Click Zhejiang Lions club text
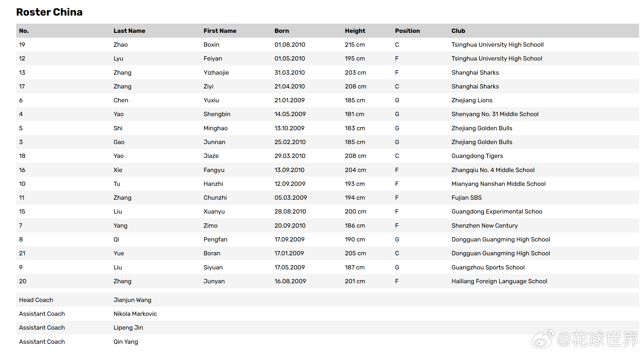The width and height of the screenshot is (644, 355). [x=472, y=100]
